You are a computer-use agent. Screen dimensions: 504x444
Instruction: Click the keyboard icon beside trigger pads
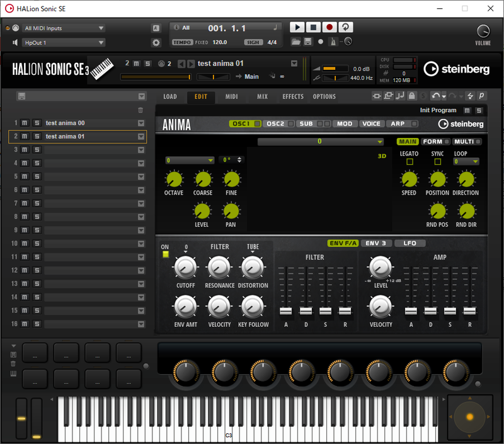pyautogui.click(x=13, y=373)
